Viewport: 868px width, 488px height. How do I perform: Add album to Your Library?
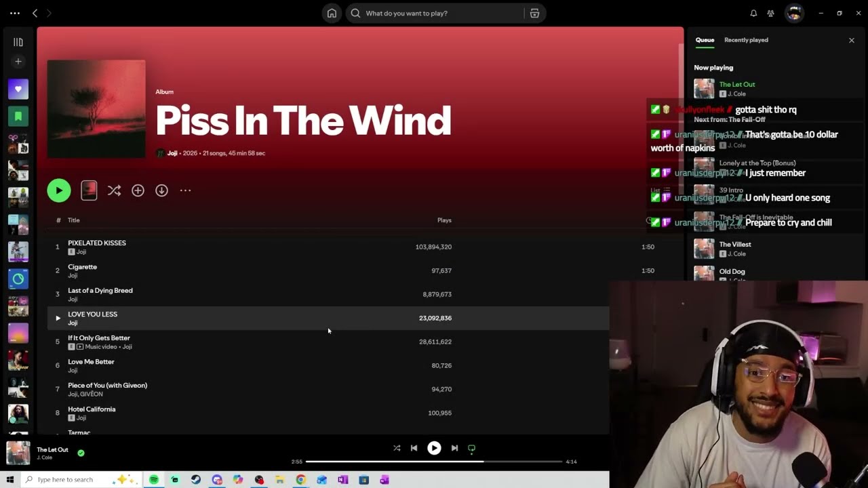click(138, 191)
